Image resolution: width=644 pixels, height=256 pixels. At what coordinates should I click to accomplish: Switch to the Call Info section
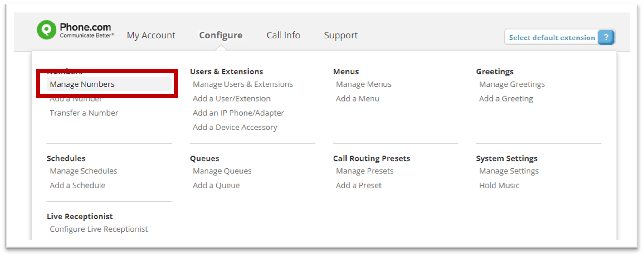tap(283, 35)
